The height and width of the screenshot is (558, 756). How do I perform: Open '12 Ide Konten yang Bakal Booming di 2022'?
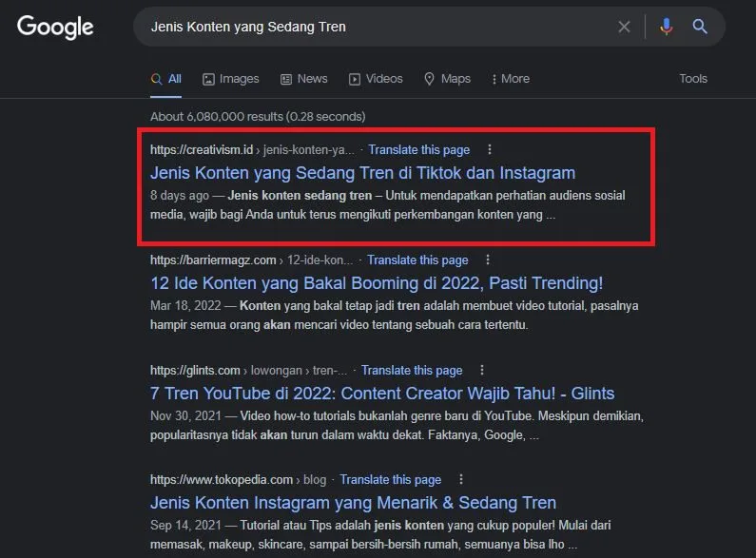point(377,283)
